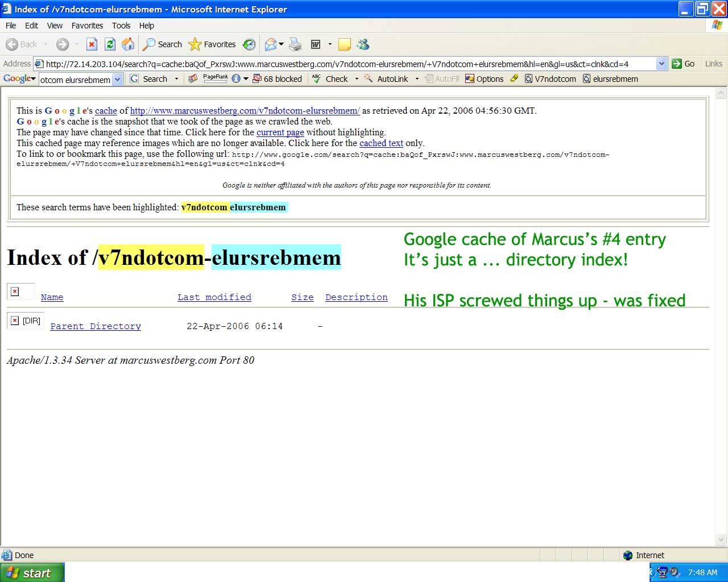Click the Google toolbar search field
This screenshot has height=582, width=728.
click(x=76, y=80)
